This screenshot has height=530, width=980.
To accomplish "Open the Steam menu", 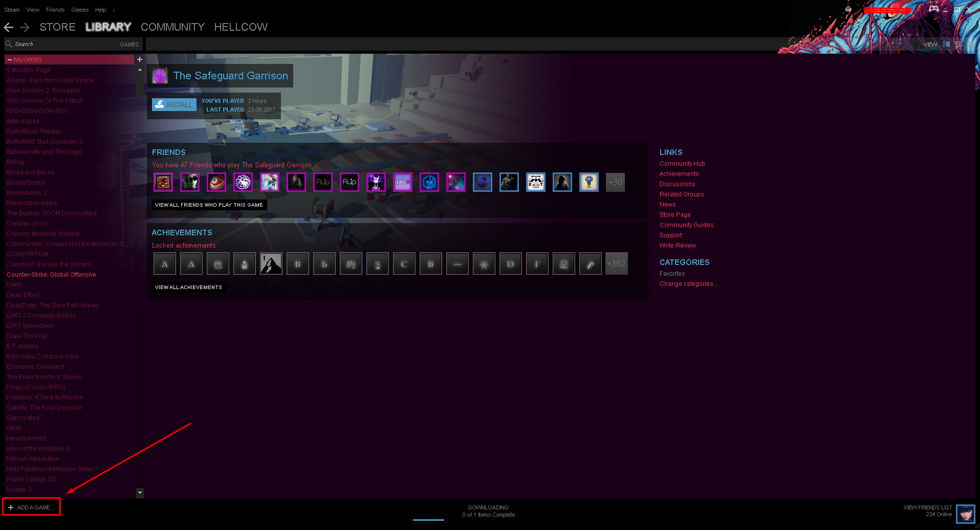I will pyautogui.click(x=12, y=10).
